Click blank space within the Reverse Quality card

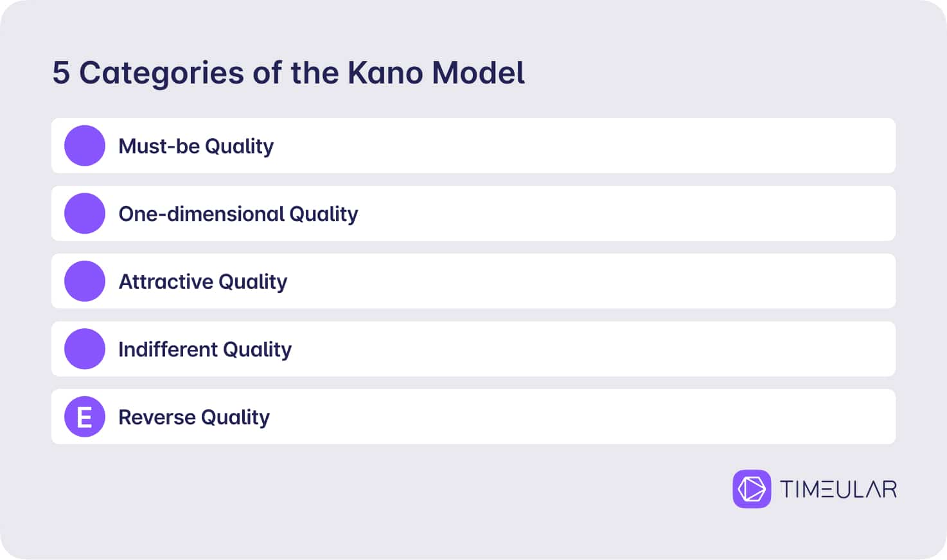point(578,417)
